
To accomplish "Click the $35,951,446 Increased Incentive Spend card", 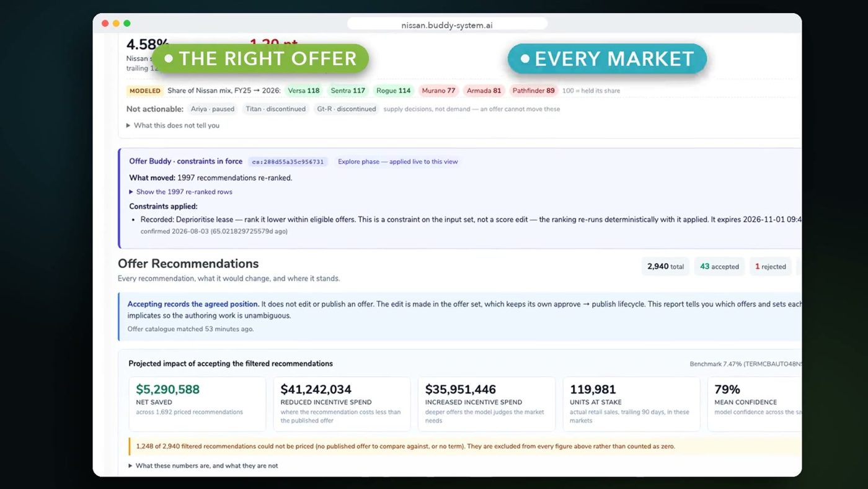I will point(487,404).
